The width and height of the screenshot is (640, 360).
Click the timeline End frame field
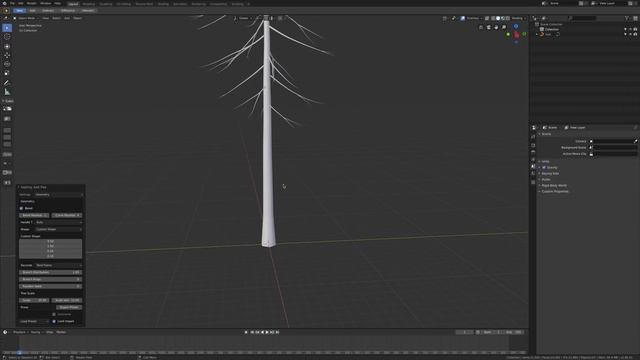[x=514, y=332]
